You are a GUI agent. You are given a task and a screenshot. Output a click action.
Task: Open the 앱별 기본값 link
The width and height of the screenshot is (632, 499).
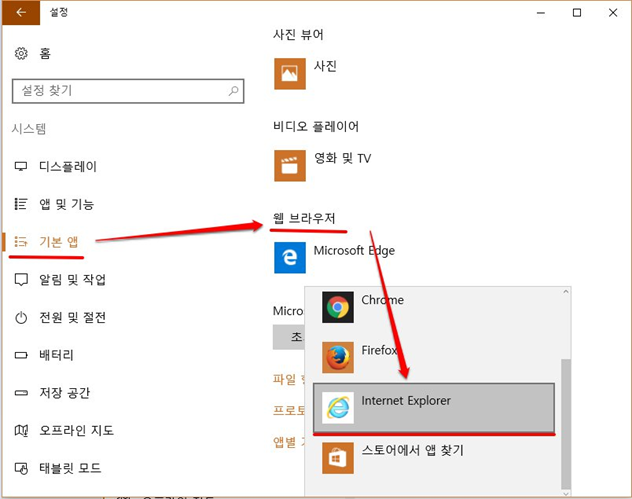click(x=289, y=442)
